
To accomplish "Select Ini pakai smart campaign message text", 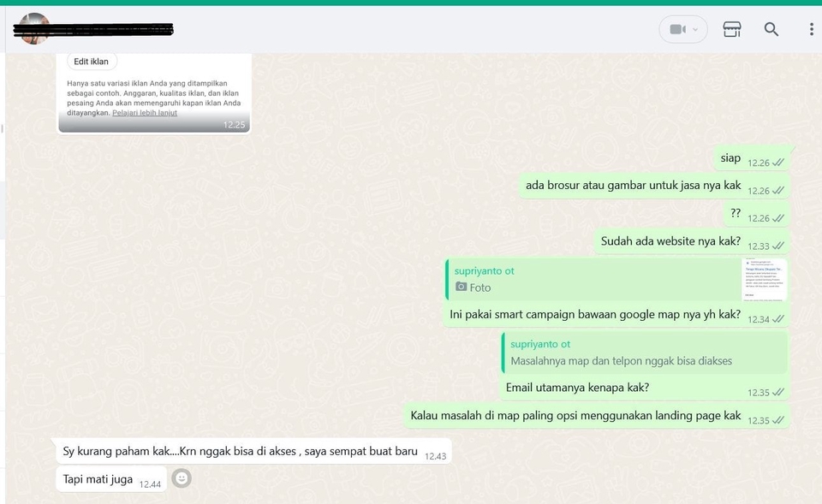I will tap(595, 314).
